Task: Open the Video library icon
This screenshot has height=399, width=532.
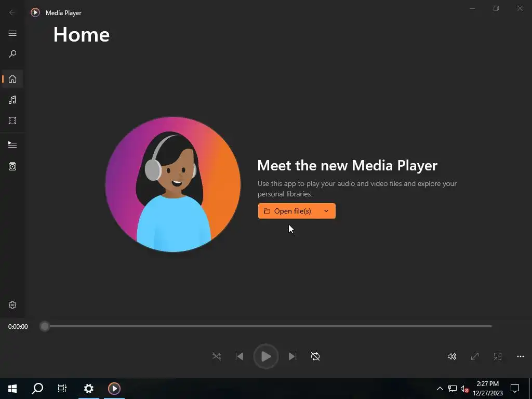Action: [12, 121]
